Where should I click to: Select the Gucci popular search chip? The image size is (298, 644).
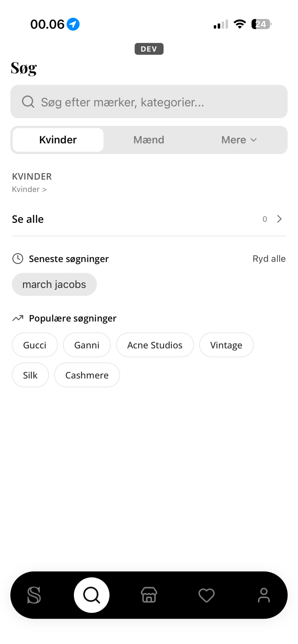click(35, 345)
